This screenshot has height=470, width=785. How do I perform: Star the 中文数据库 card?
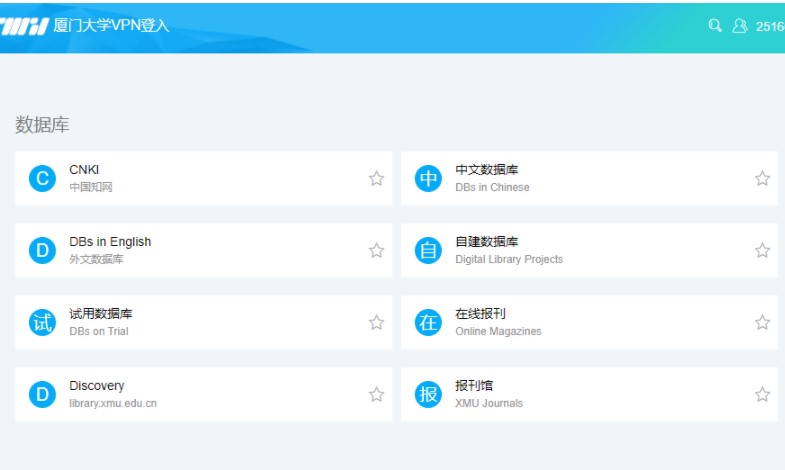[762, 178]
